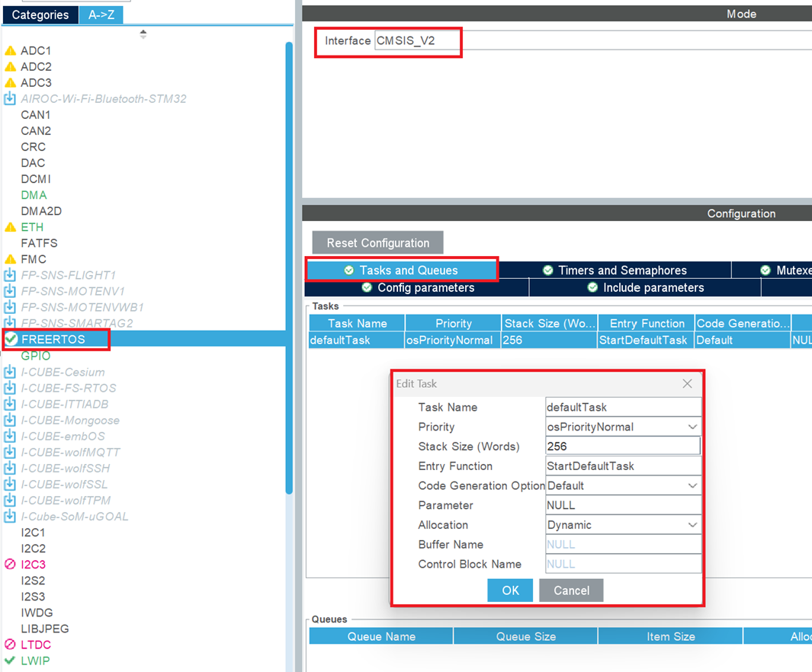Click the warning triangle icon beside ETH
This screenshot has width=812, height=672.
12,226
